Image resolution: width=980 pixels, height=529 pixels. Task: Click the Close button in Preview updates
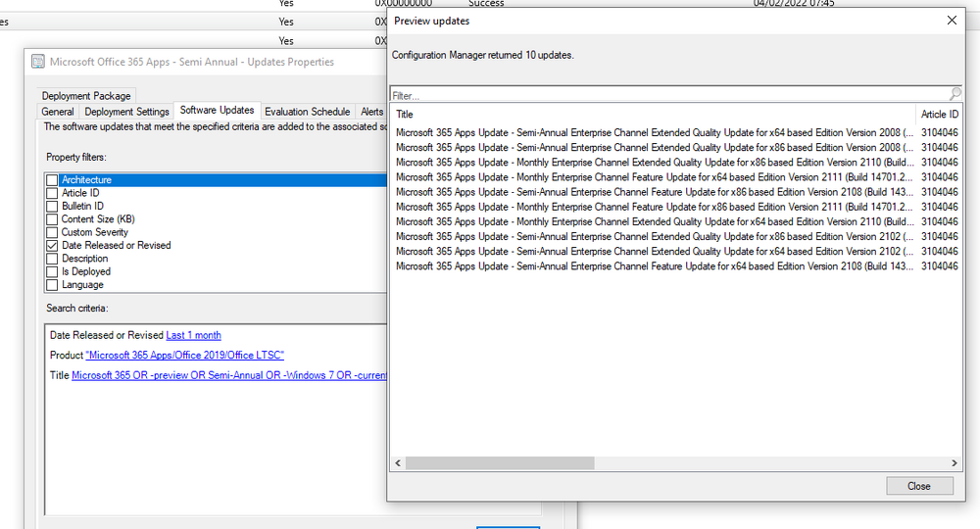919,486
